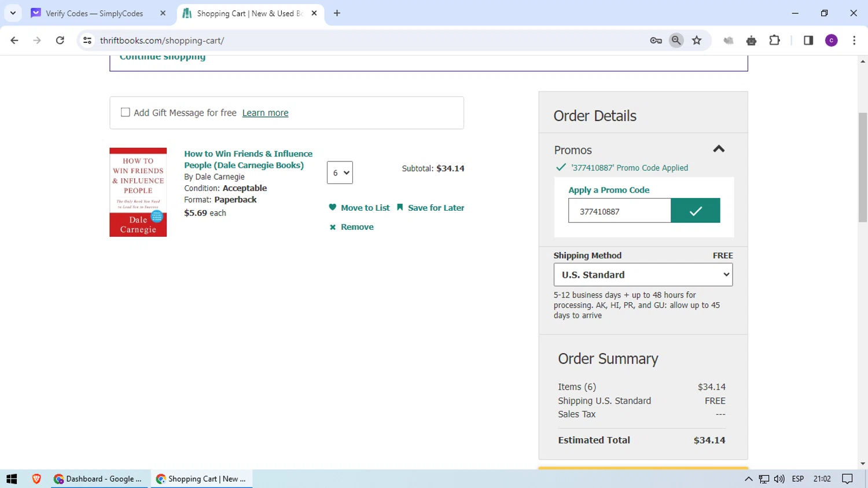
Task: Select the Shopping Cart taskbar window
Action: point(201,479)
